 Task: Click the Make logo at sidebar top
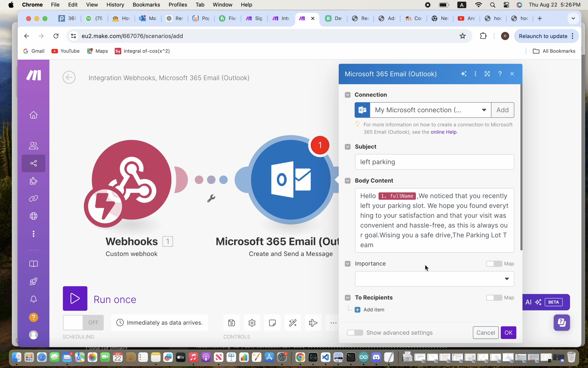[x=33, y=75]
